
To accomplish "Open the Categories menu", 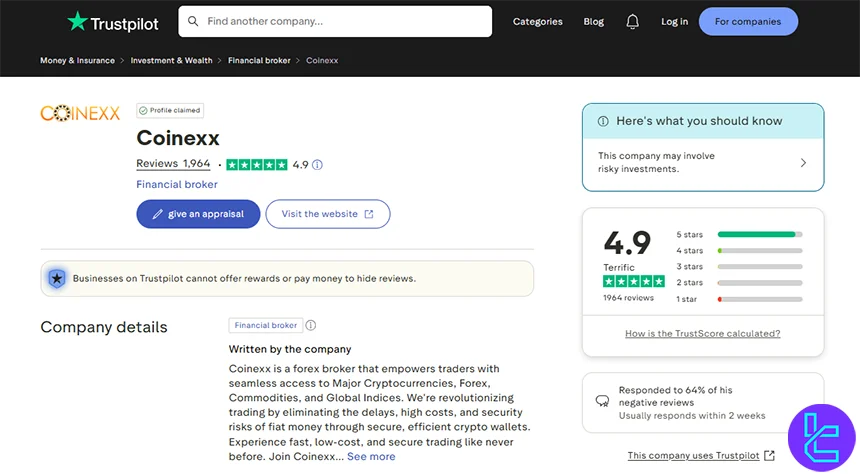I will point(538,21).
